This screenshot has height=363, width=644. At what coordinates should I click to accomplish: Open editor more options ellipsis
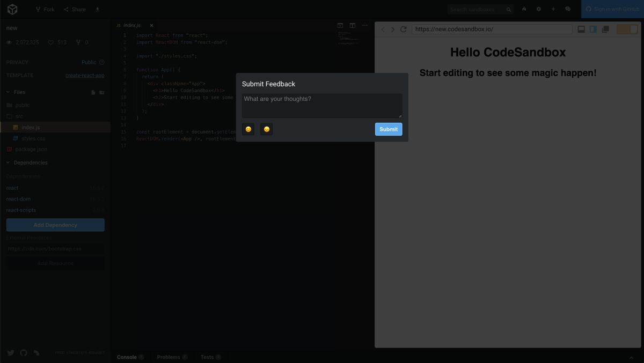[365, 25]
